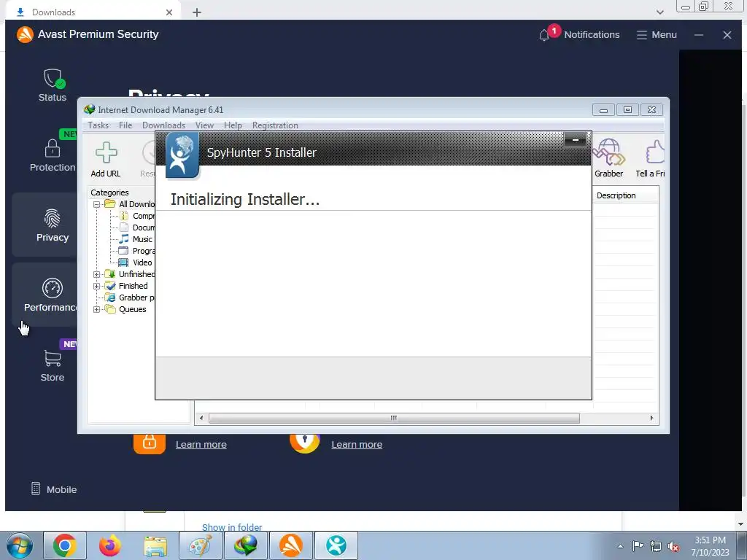Click Description column header in IDM

pos(625,195)
